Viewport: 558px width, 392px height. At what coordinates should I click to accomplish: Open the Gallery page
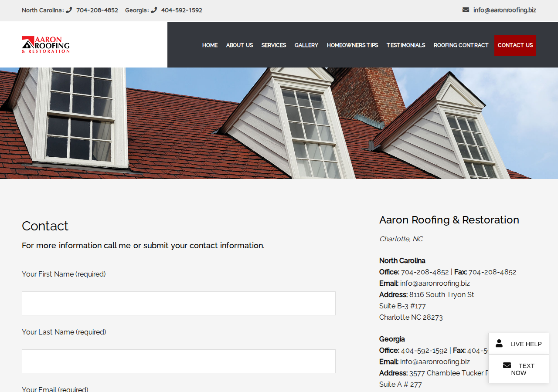306,45
